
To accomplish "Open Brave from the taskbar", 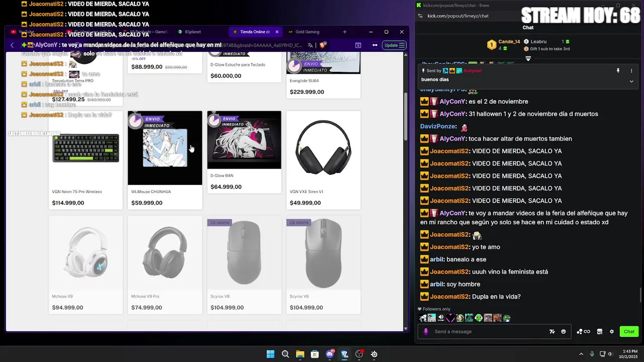I will coord(345,354).
